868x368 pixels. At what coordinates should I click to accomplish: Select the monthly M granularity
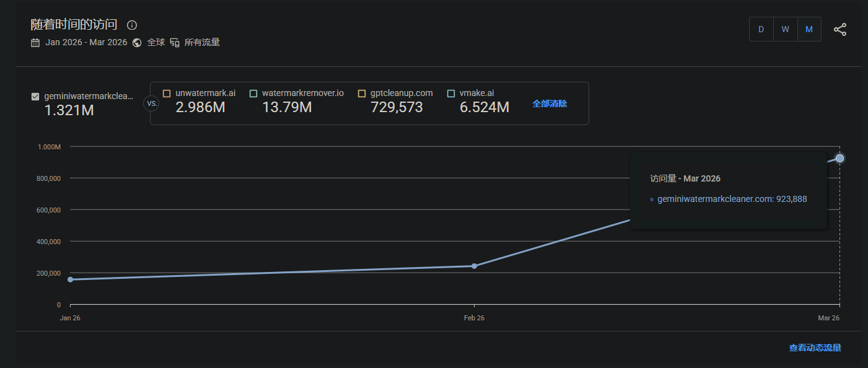(x=809, y=29)
